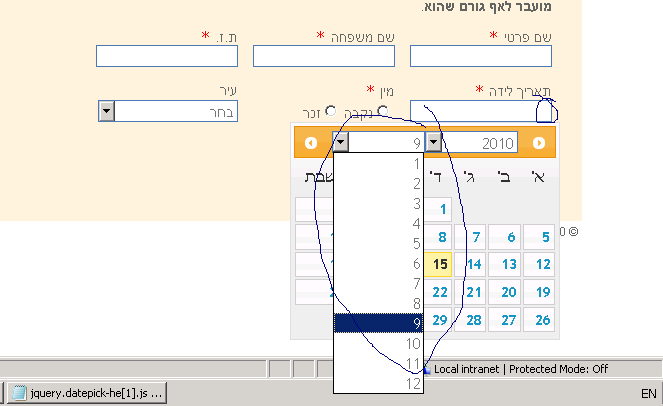
Task: Collapse the month dropdown showing 9
Action: [342, 143]
